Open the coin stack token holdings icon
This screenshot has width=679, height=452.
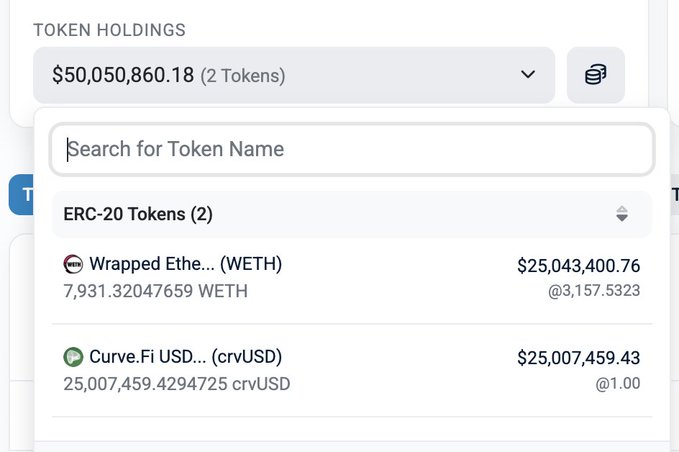(596, 75)
